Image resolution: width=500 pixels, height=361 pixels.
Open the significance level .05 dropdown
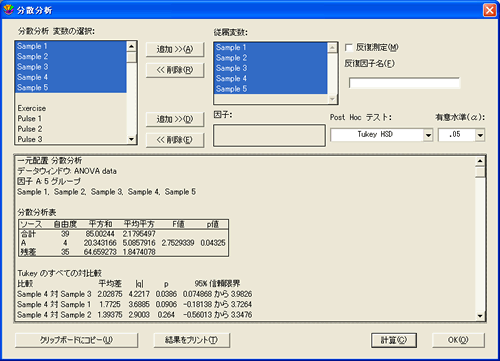click(480, 135)
